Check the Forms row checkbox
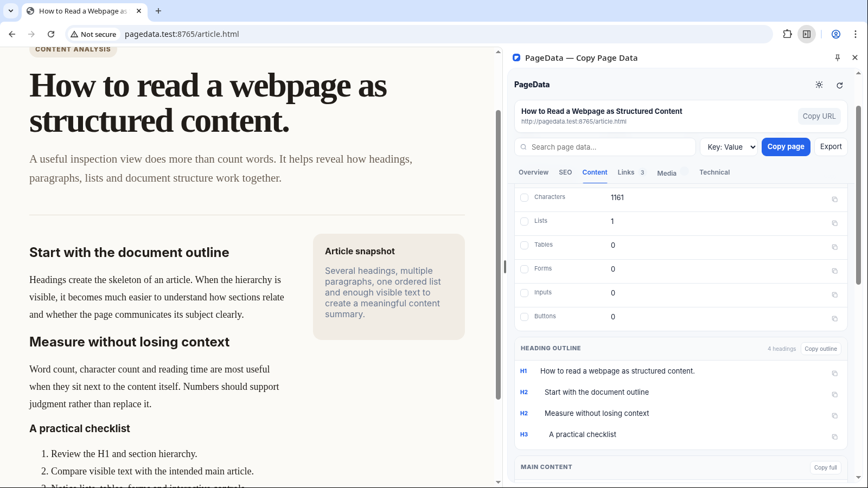This screenshot has width=868, height=488. 524,269
